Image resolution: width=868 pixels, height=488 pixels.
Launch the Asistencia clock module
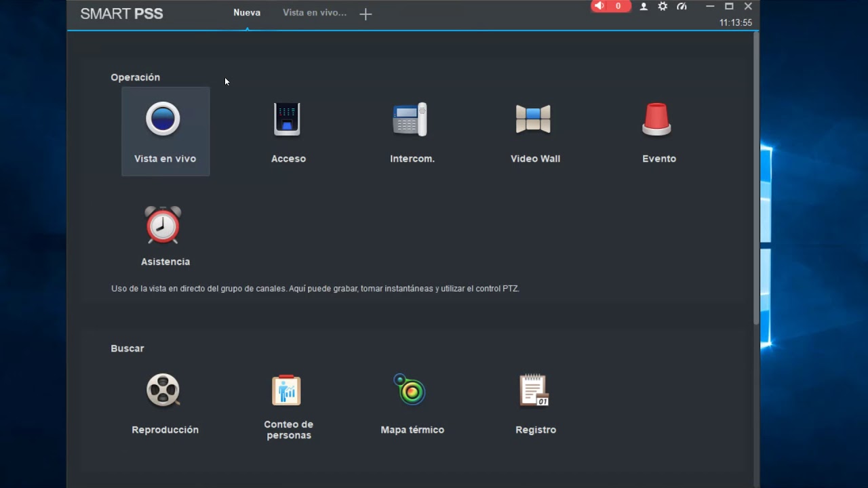coord(165,235)
